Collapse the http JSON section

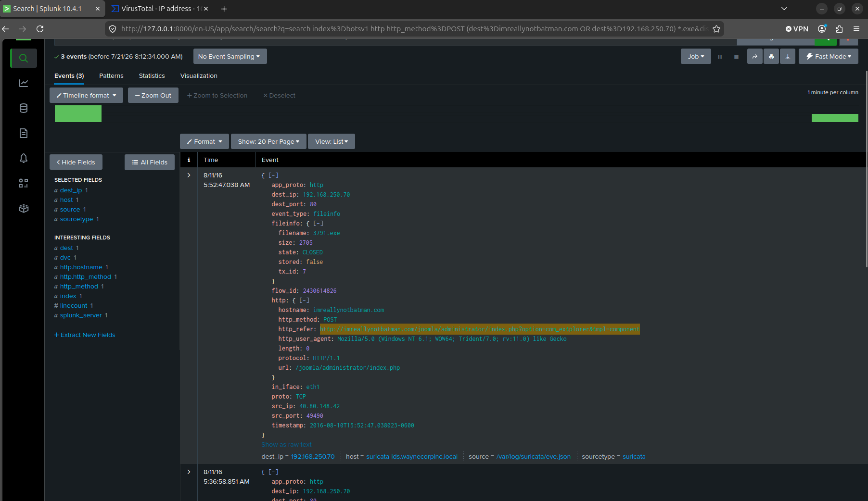(x=304, y=301)
